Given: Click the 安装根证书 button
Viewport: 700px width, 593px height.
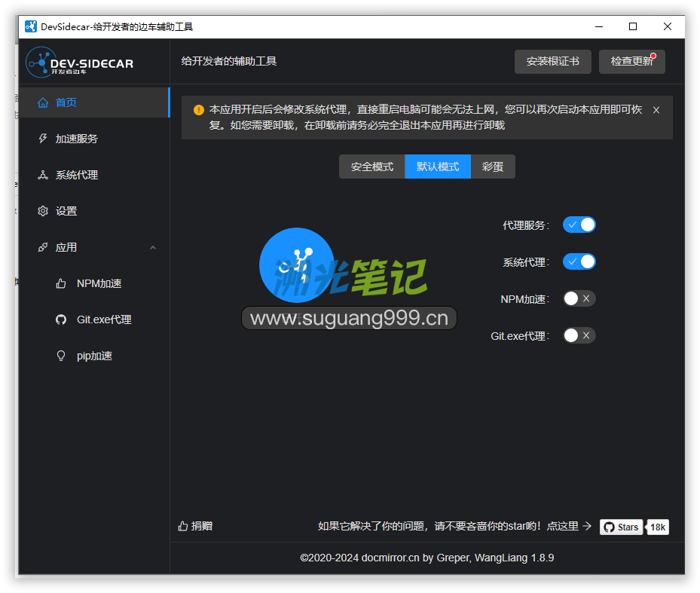Looking at the screenshot, I should point(552,62).
